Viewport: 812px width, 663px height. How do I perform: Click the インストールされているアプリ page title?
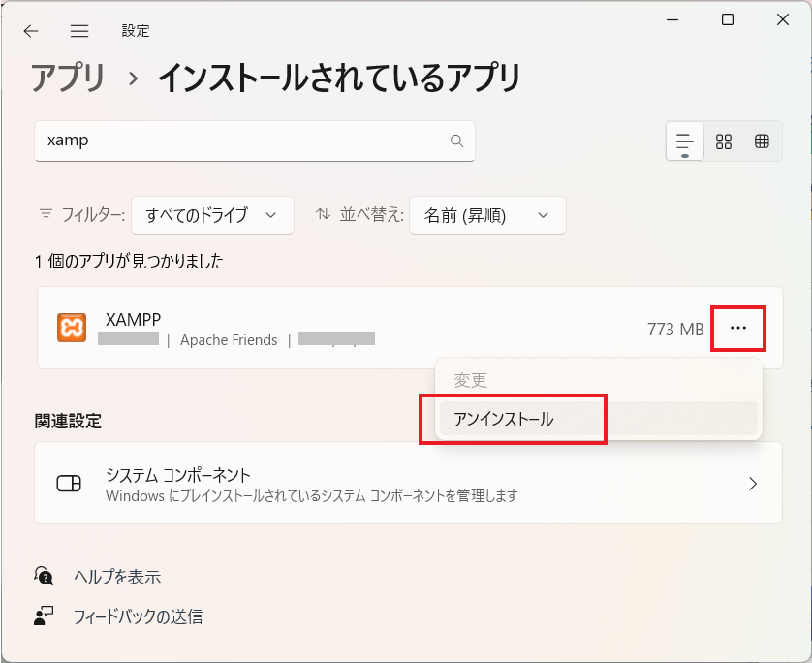[339, 78]
